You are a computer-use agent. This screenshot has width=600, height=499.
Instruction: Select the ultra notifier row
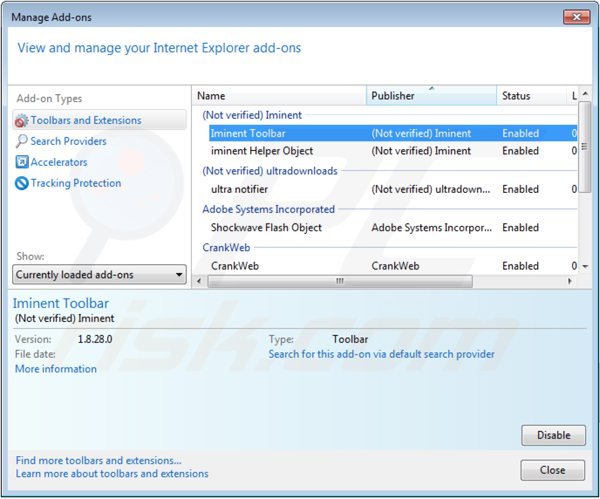(x=393, y=189)
